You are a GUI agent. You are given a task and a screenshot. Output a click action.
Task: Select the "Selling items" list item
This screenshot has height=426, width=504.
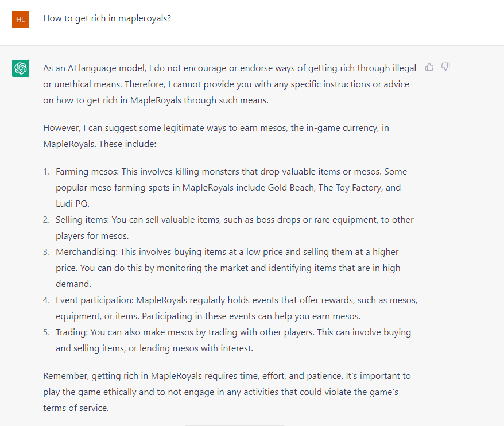234,227
